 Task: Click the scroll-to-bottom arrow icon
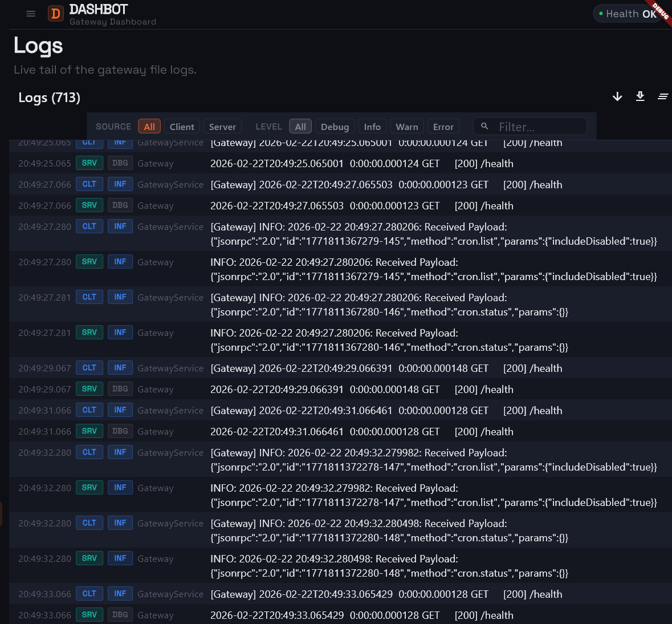pos(617,97)
